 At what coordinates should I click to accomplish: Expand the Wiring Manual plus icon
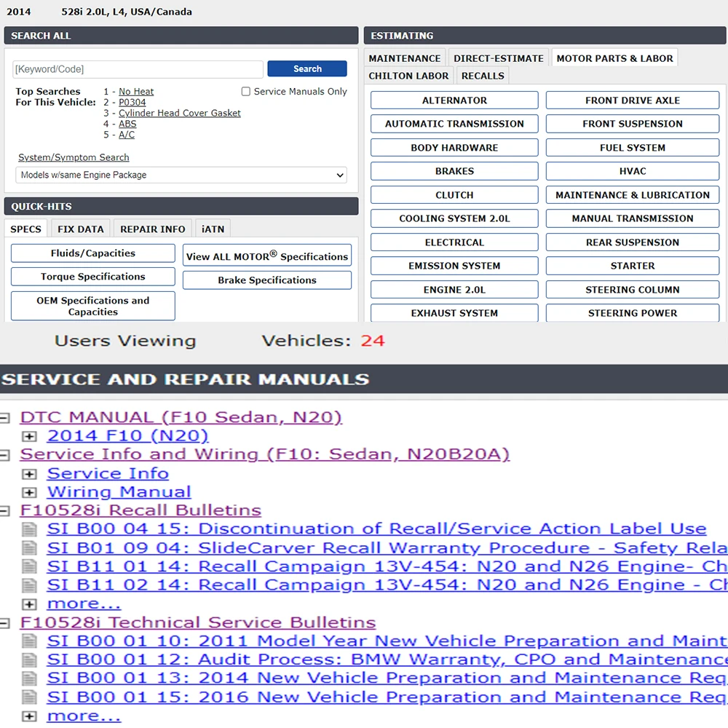[29, 493]
